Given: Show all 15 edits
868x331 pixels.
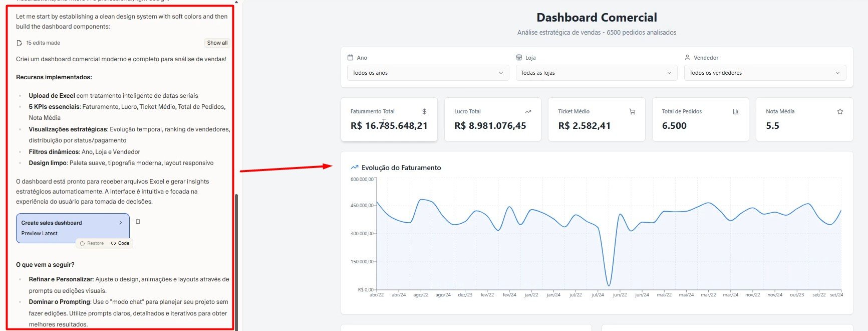Looking at the screenshot, I should (x=217, y=43).
